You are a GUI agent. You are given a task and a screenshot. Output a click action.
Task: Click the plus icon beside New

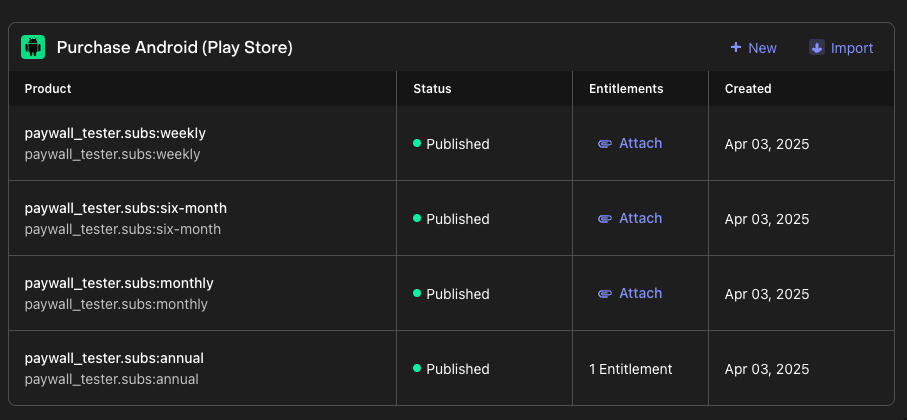(736, 48)
